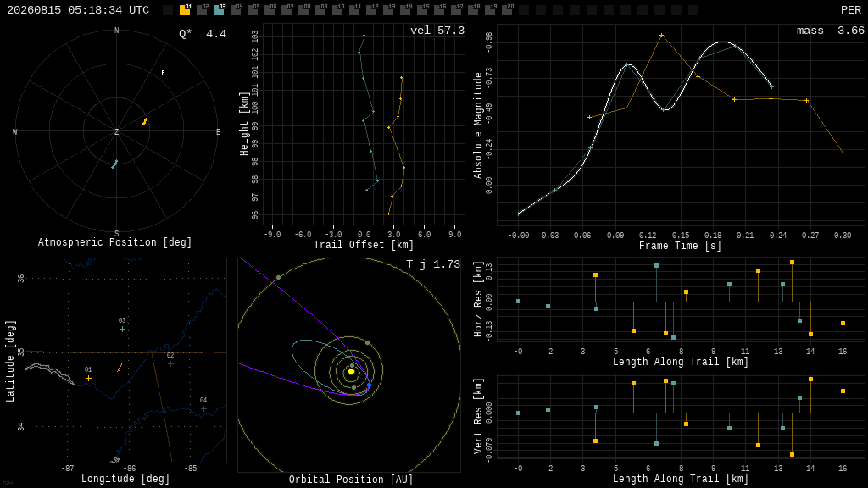Click the yellow meteor track on polar plot
This screenshot has height=488, width=868.
pyautogui.click(x=145, y=121)
